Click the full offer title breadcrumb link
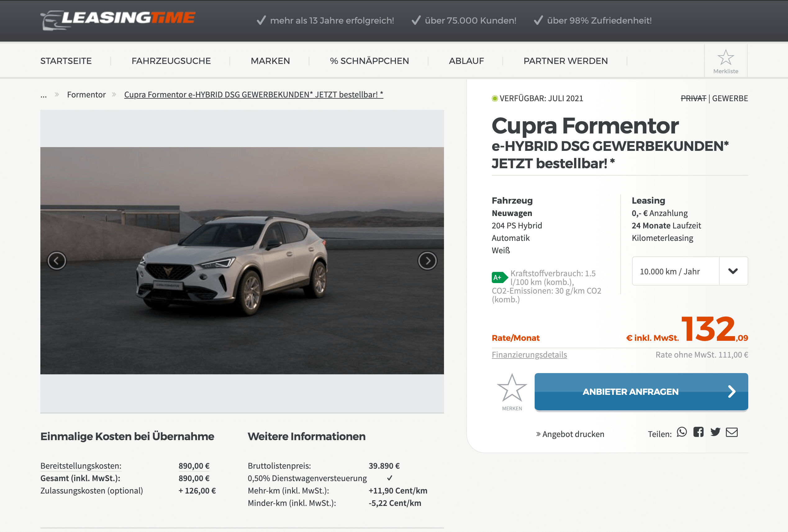This screenshot has height=532, width=788. click(254, 95)
